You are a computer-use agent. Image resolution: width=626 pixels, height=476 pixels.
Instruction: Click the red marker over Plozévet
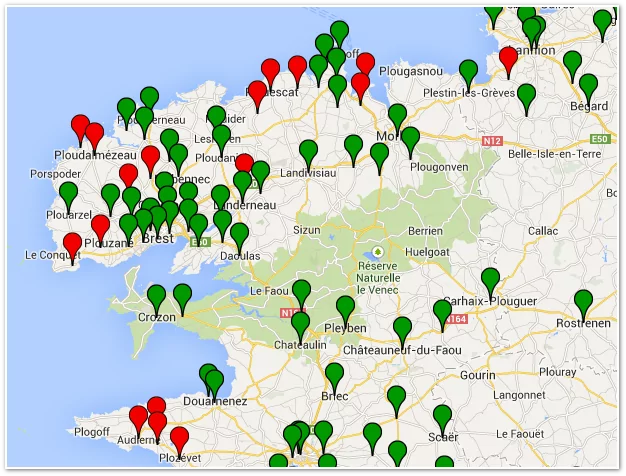click(x=179, y=441)
